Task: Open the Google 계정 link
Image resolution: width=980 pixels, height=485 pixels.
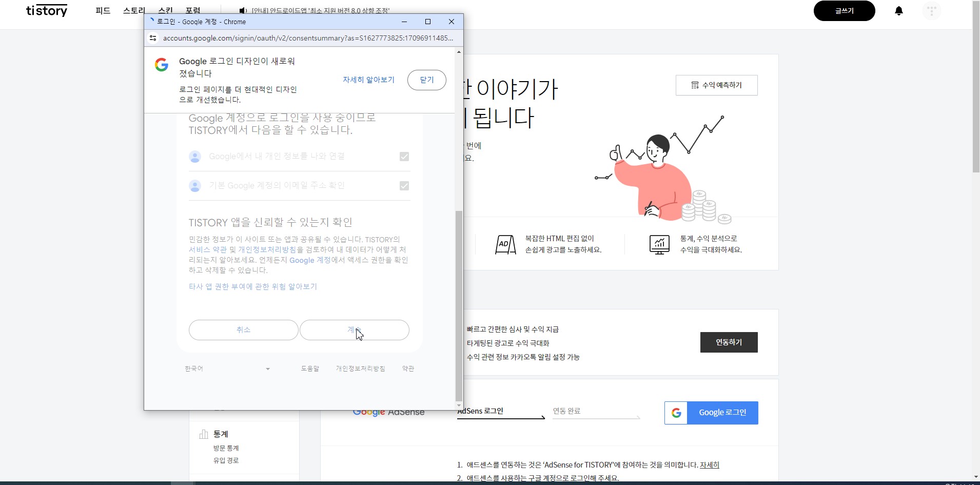Action: (310, 260)
